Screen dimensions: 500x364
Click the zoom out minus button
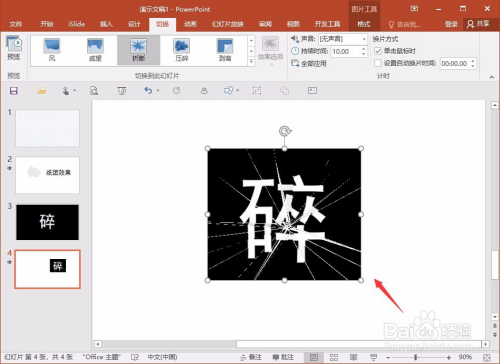[x=388, y=358]
